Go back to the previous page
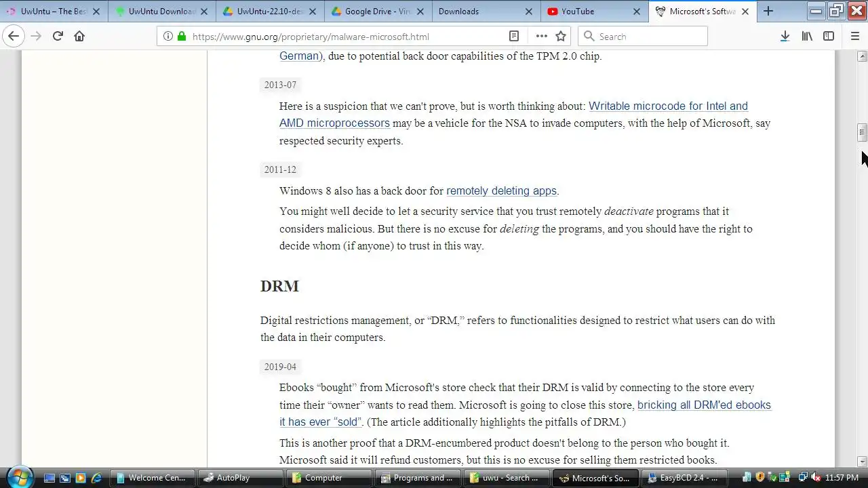Screen dimensions: 868x488 [x=14, y=37]
